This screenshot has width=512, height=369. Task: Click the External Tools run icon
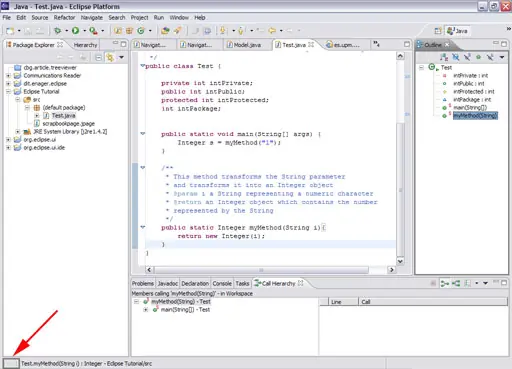tap(93, 31)
